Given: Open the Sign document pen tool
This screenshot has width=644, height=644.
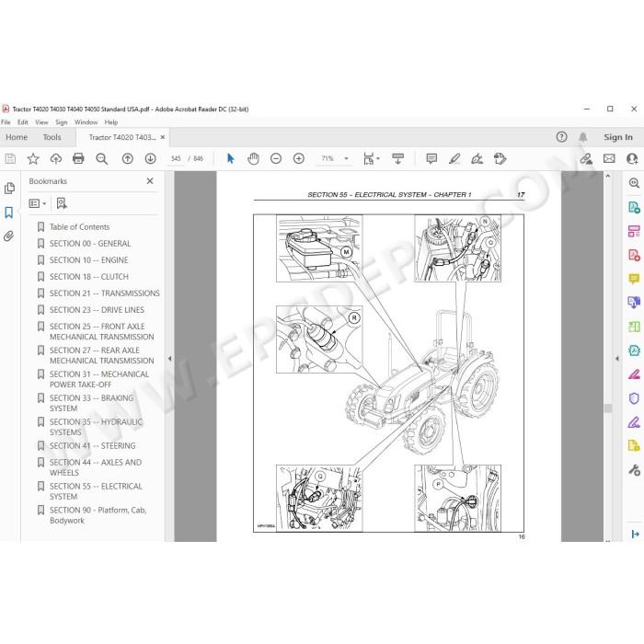Looking at the screenshot, I should click(x=477, y=158).
